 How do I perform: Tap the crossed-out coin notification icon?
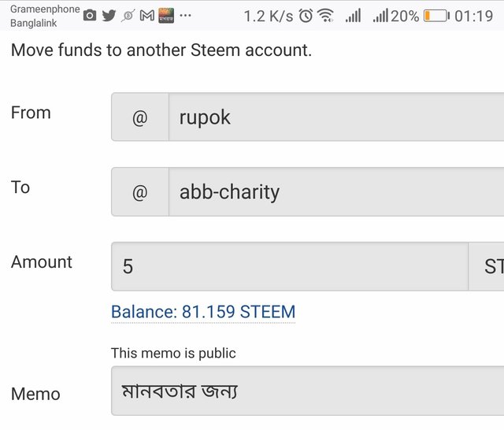click(128, 16)
